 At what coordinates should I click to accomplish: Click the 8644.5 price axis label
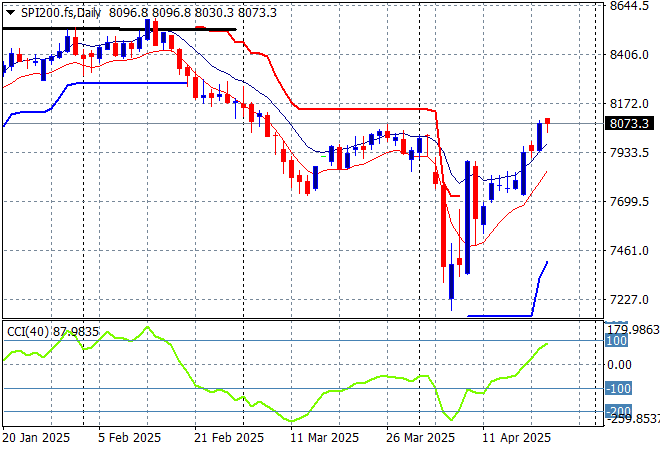pos(629,6)
